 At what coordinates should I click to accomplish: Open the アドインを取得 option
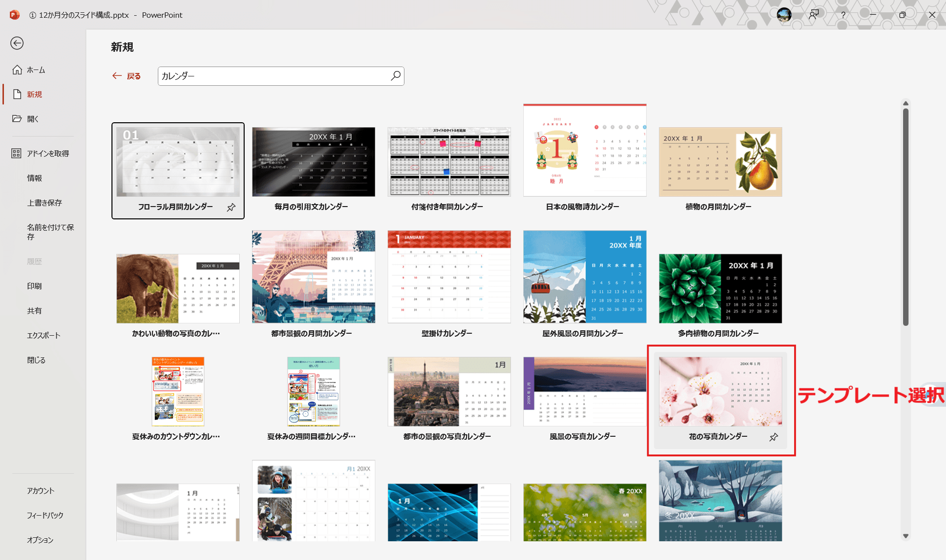(x=47, y=153)
